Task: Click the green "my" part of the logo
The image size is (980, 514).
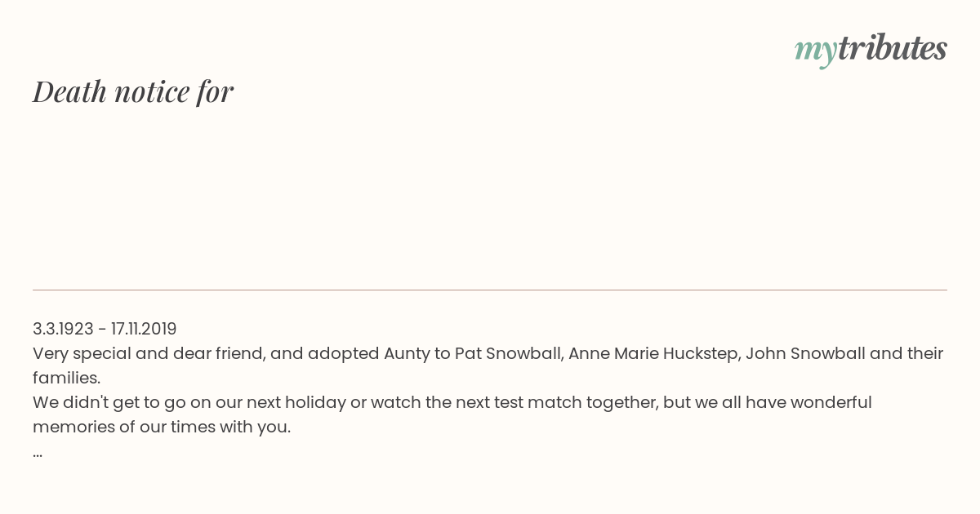Action: [x=816, y=51]
